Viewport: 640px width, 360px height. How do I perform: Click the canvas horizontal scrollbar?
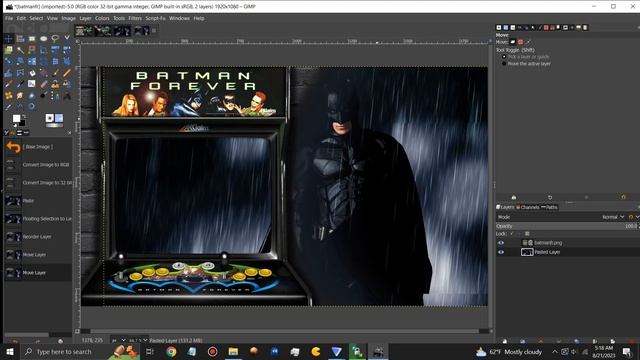284,331
